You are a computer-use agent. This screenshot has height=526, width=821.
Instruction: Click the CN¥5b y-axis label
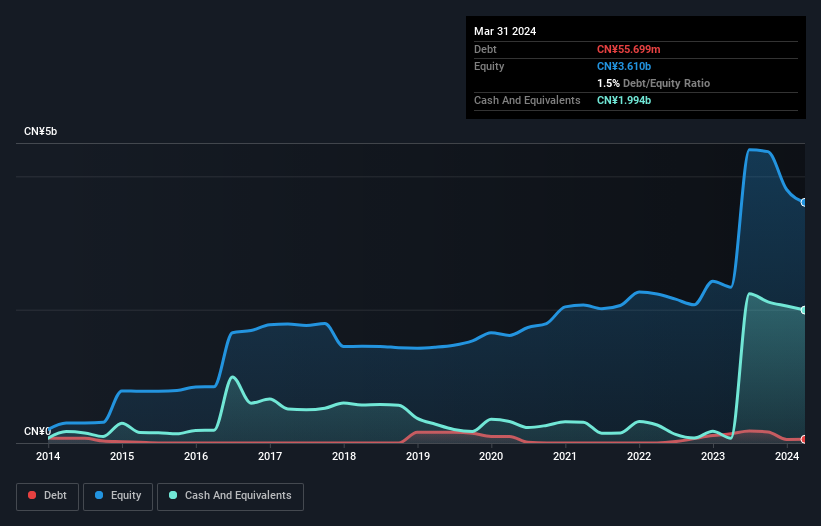click(x=40, y=131)
